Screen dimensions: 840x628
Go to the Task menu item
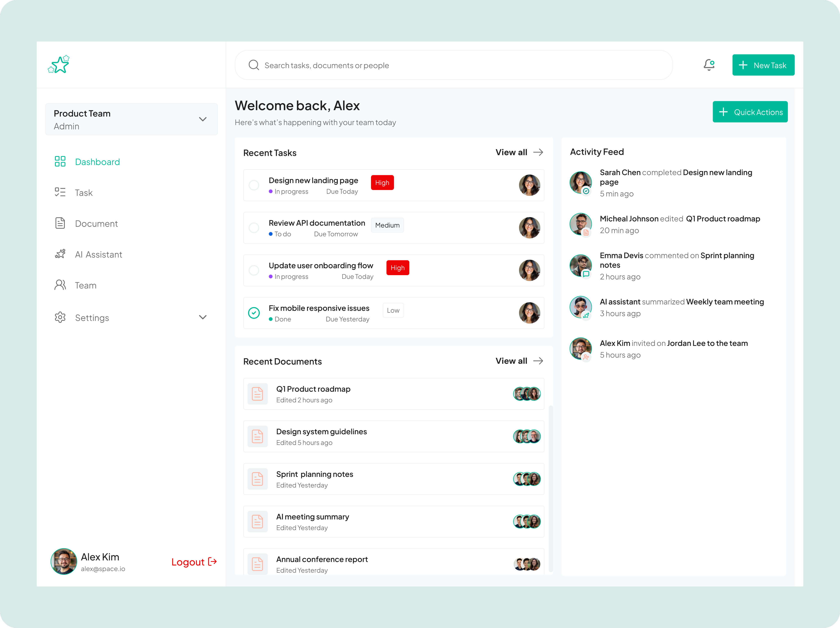click(83, 193)
